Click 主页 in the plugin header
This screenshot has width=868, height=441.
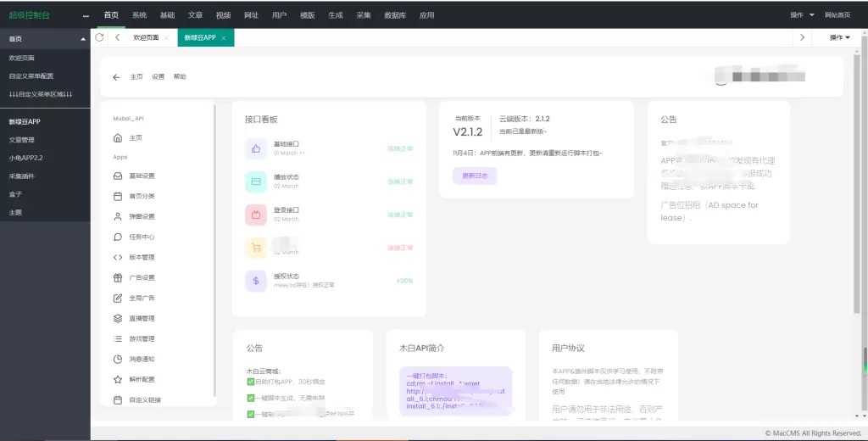[136, 77]
